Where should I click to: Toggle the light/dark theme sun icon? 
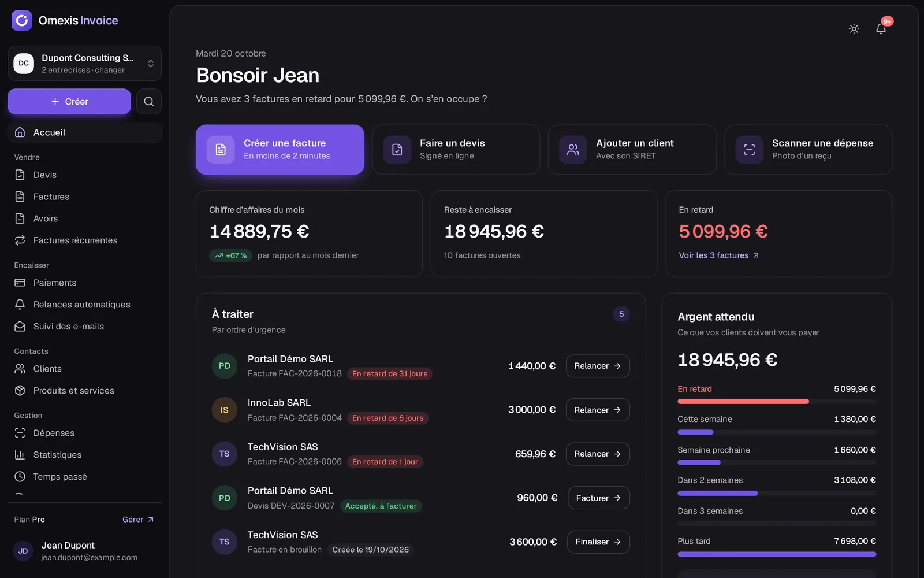[854, 29]
